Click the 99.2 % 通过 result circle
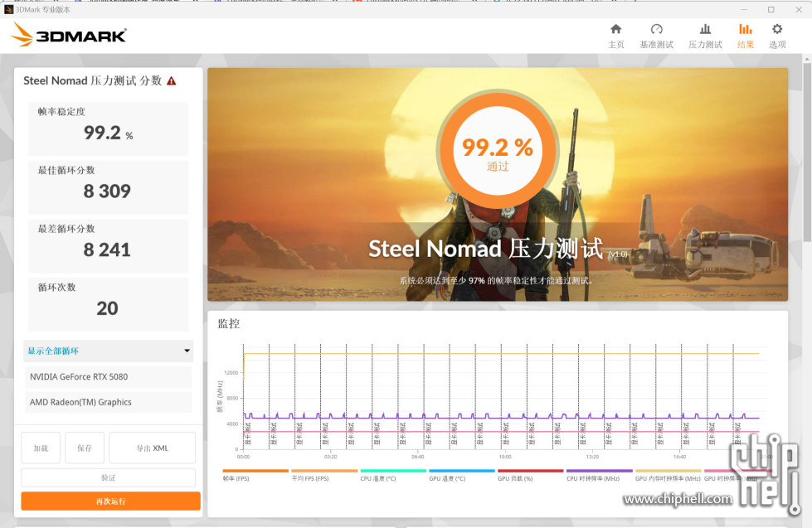Screen dimensions: 812x528 click(498, 151)
